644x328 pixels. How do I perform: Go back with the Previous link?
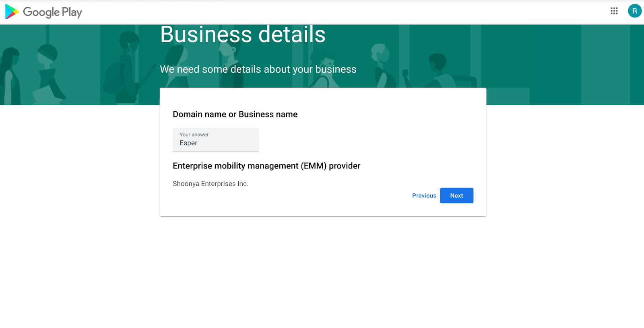[x=424, y=195]
